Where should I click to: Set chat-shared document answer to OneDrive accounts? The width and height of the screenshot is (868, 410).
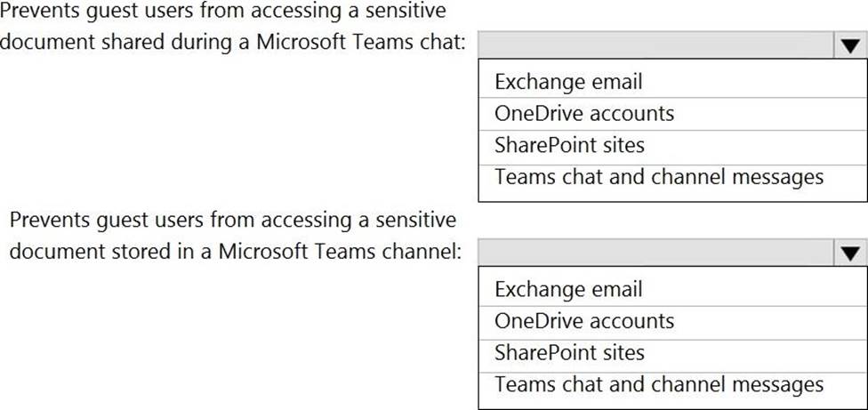(584, 113)
